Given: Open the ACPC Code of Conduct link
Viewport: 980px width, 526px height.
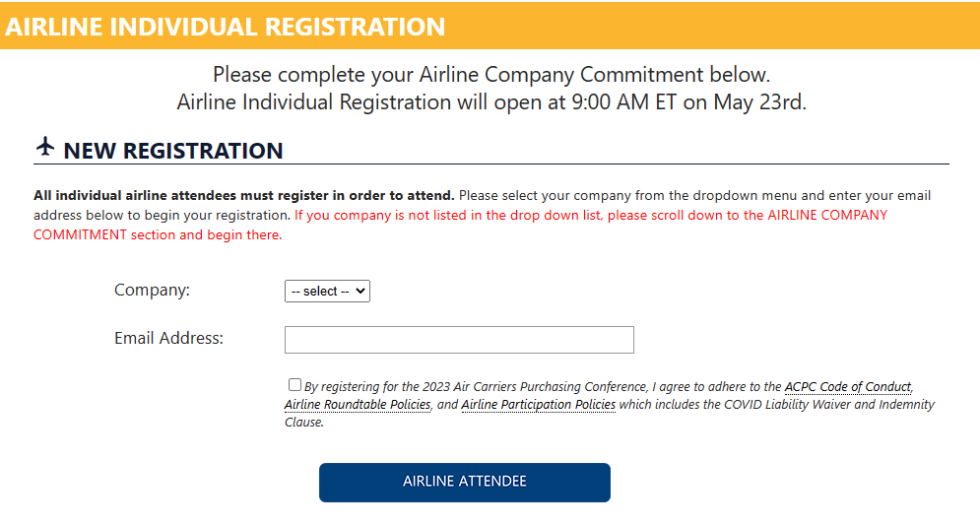Looking at the screenshot, I should click(x=848, y=387).
